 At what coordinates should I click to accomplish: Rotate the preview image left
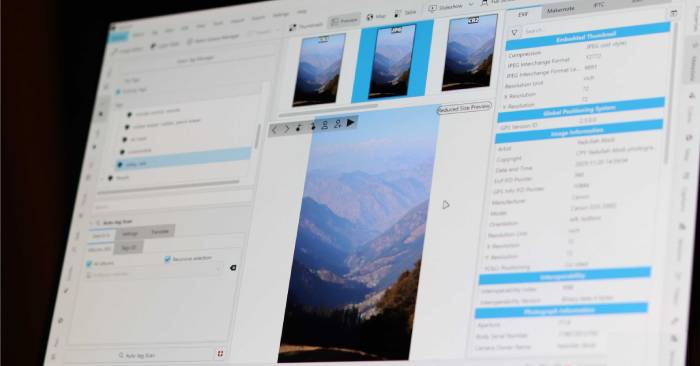tap(299, 127)
